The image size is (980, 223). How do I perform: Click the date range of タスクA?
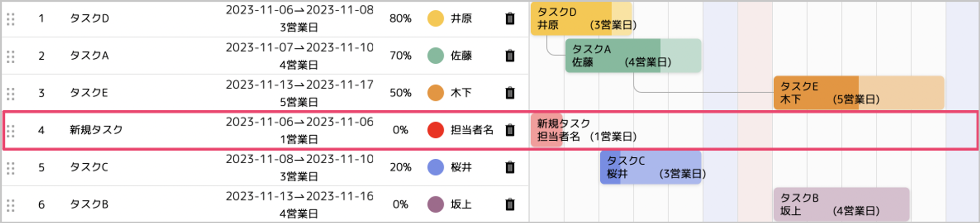[x=299, y=48]
